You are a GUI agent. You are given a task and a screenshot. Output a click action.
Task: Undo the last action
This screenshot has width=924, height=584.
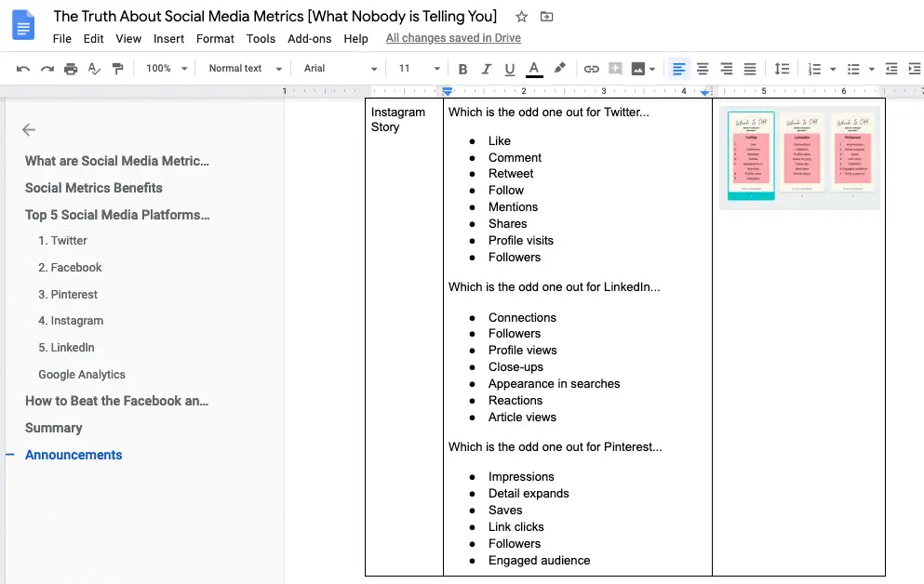[23, 69]
